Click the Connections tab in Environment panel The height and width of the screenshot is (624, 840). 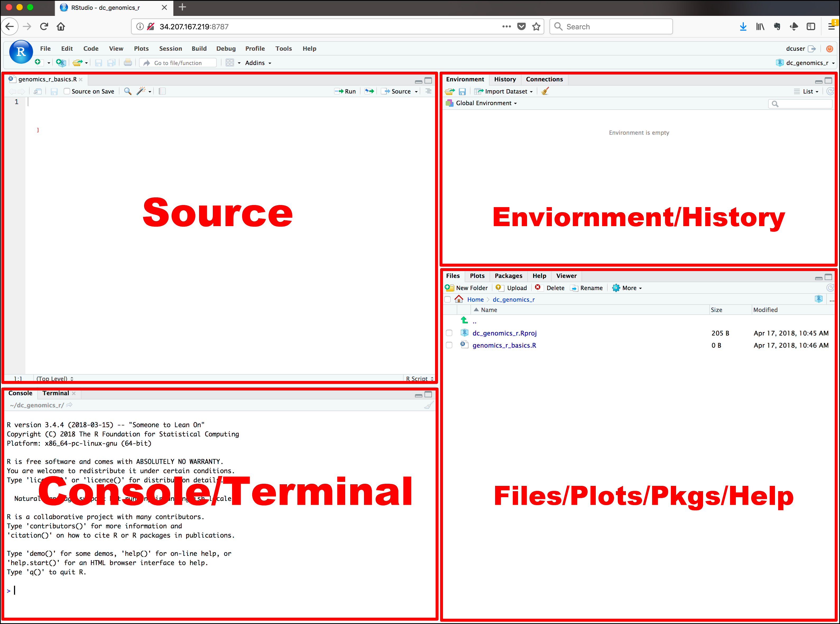(x=544, y=79)
